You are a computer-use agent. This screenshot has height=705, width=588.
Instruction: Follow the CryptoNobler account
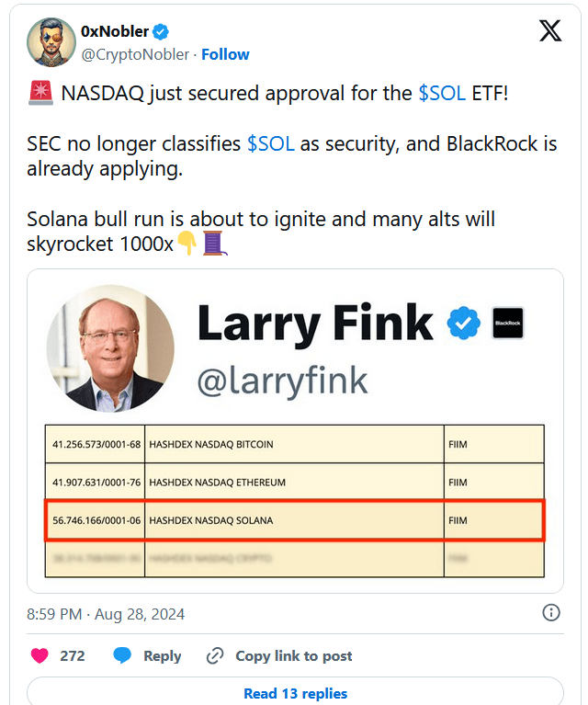225,54
